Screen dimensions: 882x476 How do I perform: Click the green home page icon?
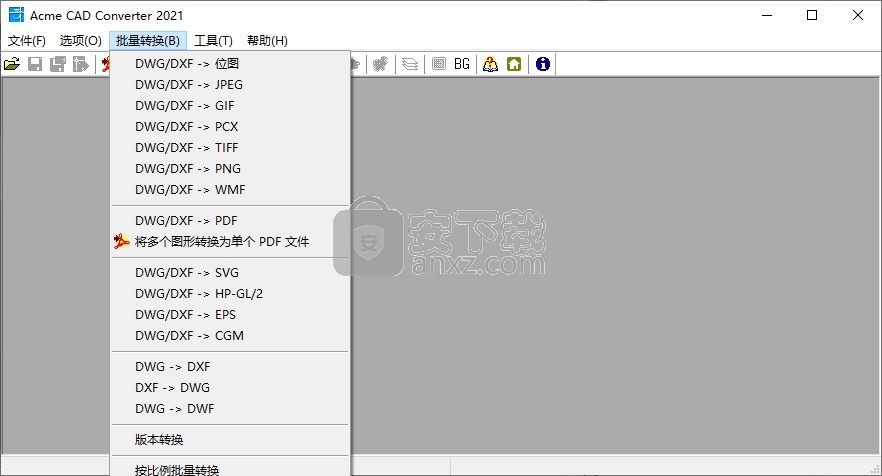click(x=514, y=64)
